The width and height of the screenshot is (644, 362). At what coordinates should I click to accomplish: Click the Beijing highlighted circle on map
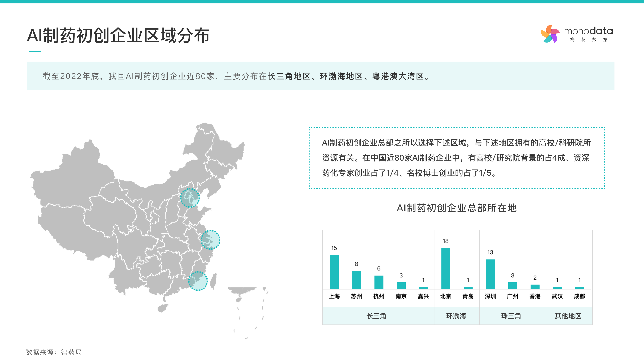tap(190, 198)
